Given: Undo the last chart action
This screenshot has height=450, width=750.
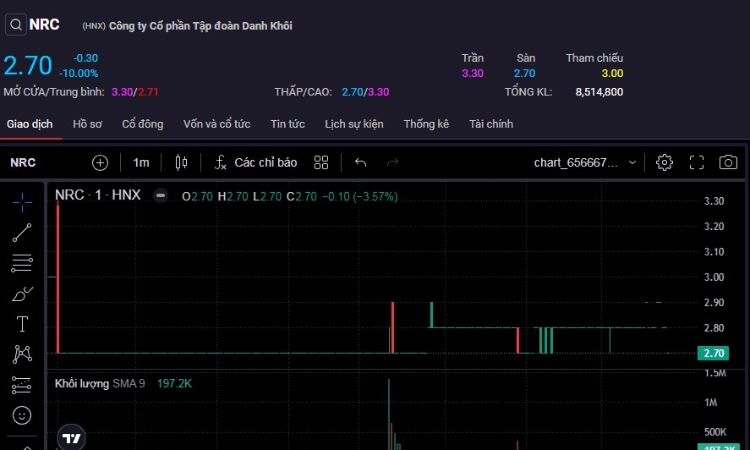Looking at the screenshot, I should [361, 163].
